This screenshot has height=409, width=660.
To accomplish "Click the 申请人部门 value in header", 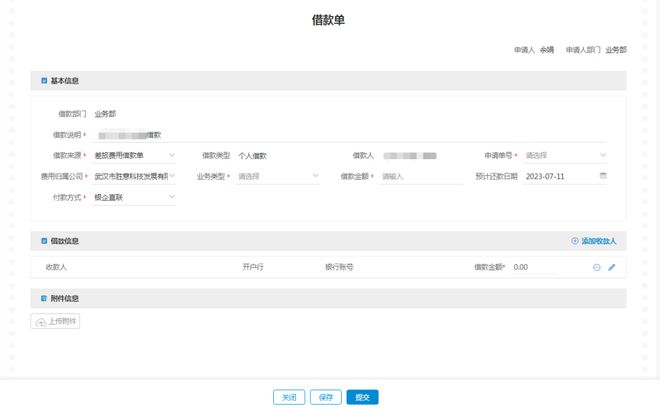I will [x=616, y=50].
